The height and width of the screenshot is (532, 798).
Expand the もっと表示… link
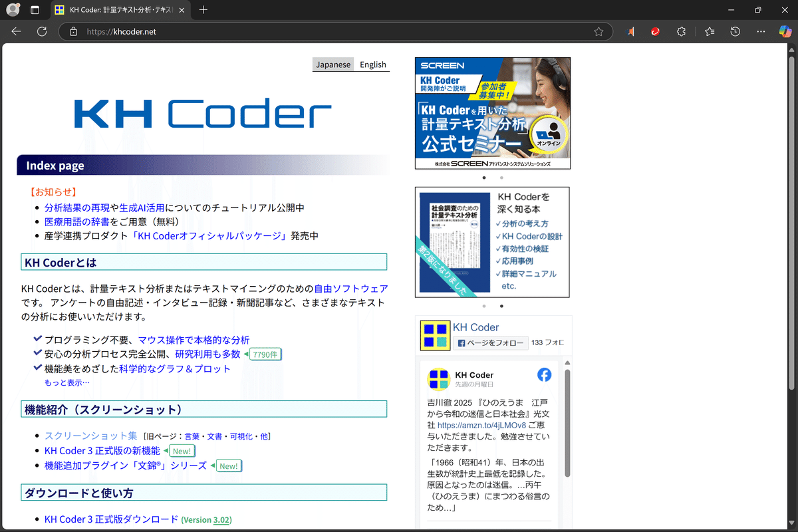[x=66, y=382]
